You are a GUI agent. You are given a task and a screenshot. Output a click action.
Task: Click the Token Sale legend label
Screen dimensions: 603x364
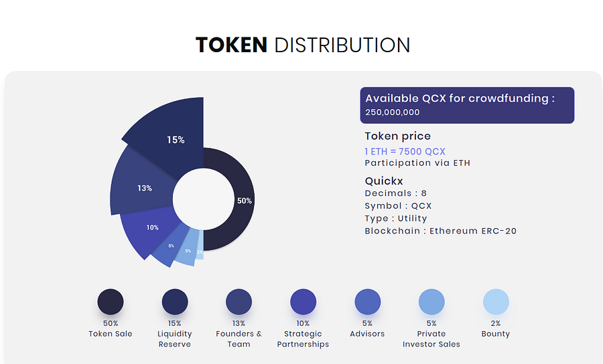click(111, 334)
